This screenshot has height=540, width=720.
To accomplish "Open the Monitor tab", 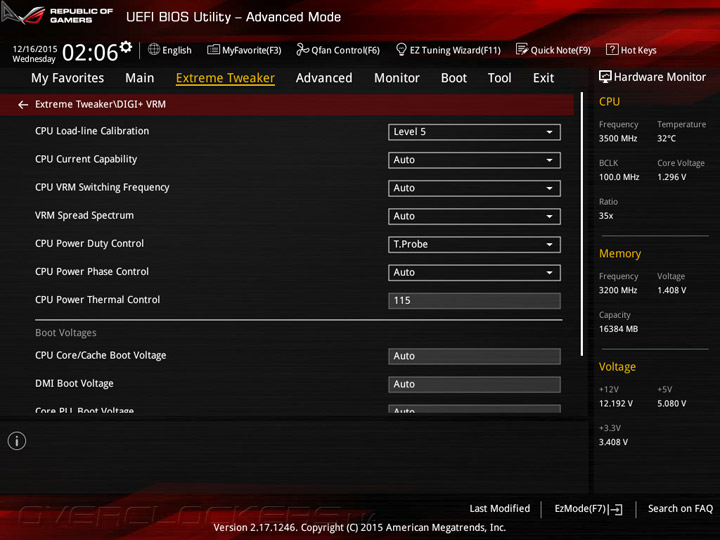I will coord(397,78).
